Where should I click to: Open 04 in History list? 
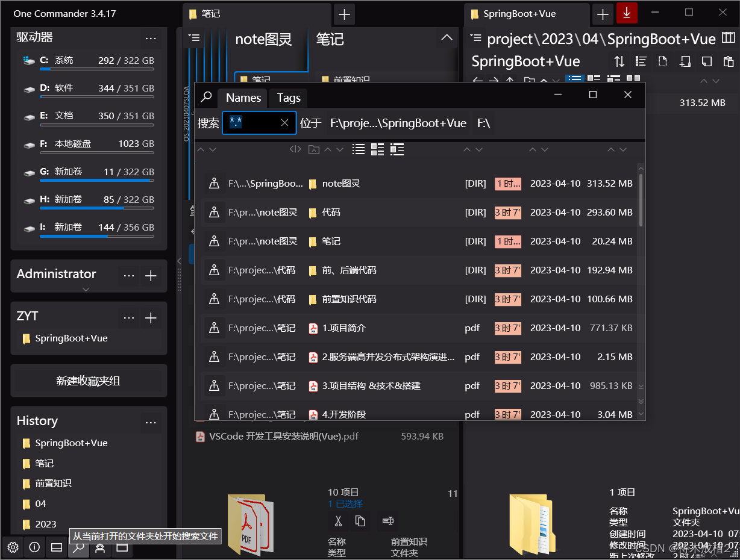(40, 503)
